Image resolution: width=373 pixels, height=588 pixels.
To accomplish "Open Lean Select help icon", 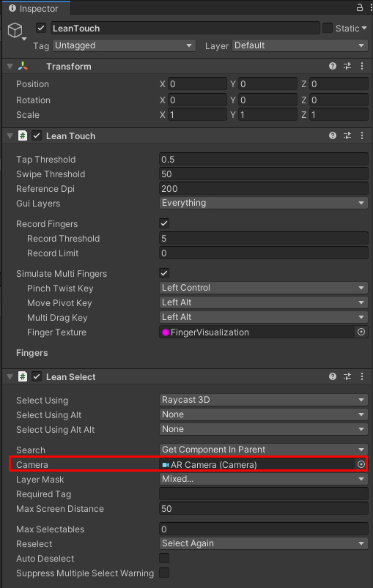I will 333,376.
